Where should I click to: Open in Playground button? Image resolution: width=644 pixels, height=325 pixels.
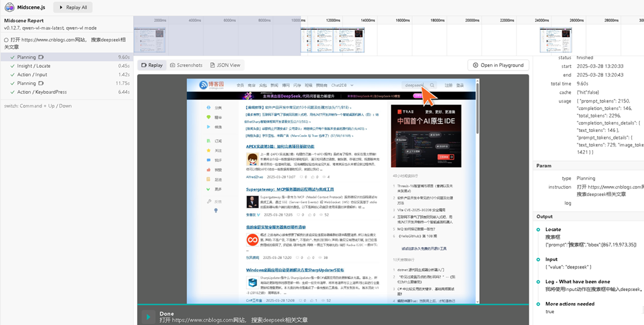click(498, 65)
